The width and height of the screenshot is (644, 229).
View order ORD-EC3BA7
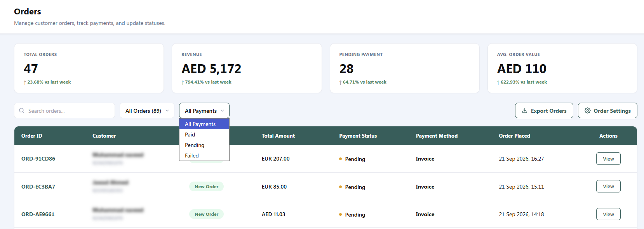point(608,186)
